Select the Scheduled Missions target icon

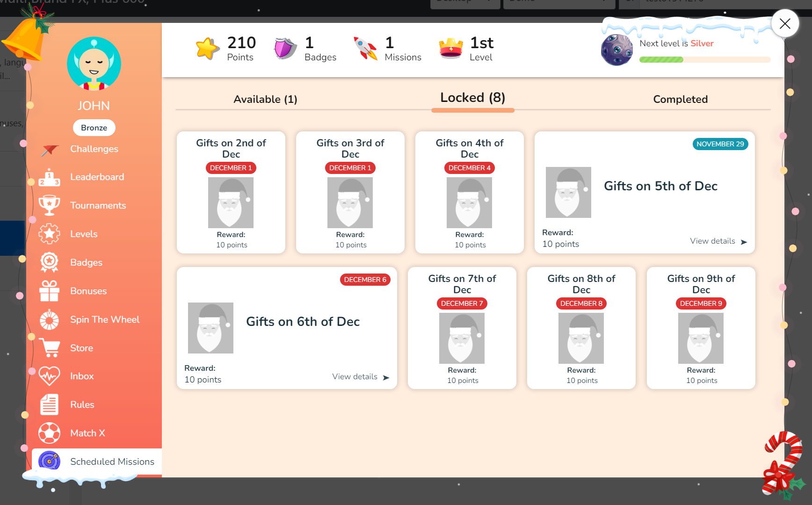point(49,461)
